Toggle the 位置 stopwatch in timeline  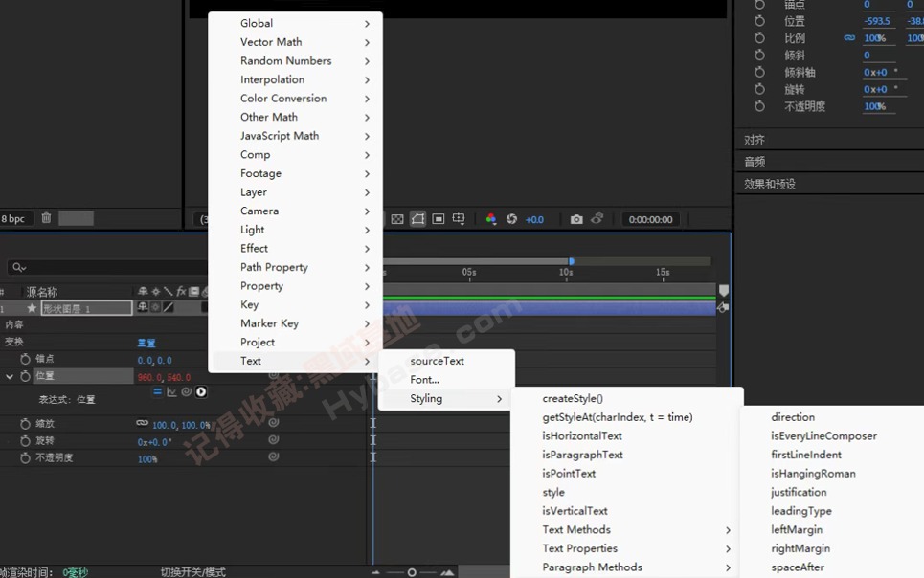pos(25,376)
